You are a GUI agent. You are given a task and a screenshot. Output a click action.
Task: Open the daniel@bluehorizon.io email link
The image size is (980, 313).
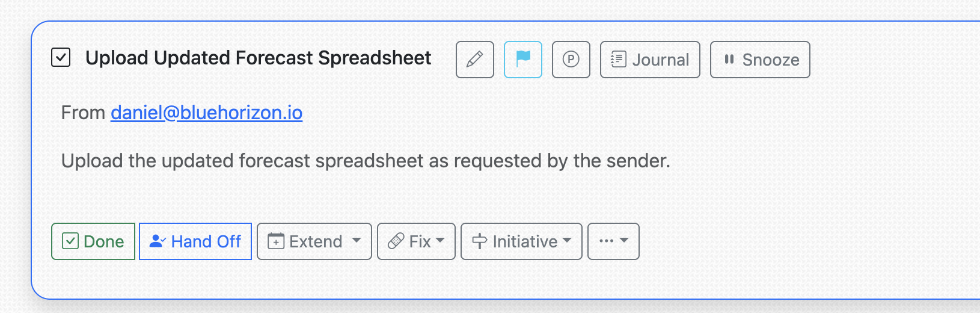206,113
